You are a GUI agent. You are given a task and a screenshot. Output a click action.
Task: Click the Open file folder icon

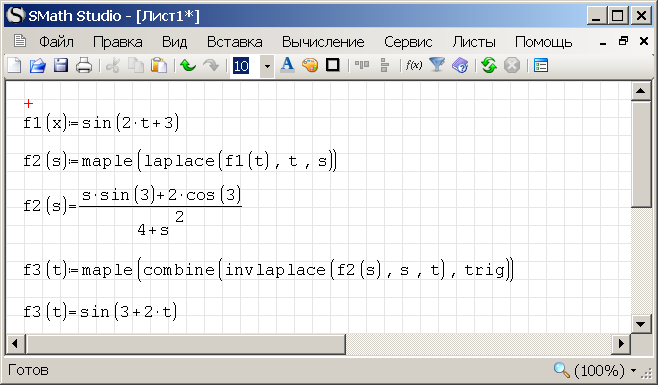(38, 65)
